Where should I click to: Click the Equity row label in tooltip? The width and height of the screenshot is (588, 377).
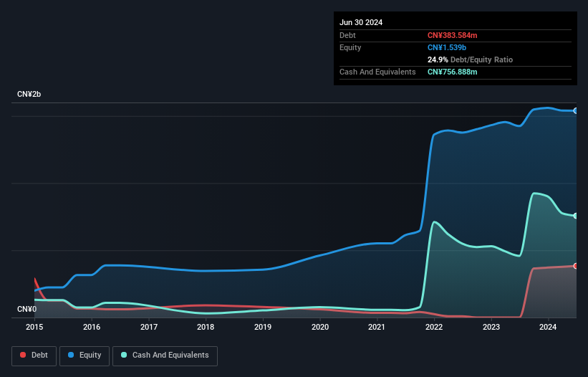[x=350, y=47]
